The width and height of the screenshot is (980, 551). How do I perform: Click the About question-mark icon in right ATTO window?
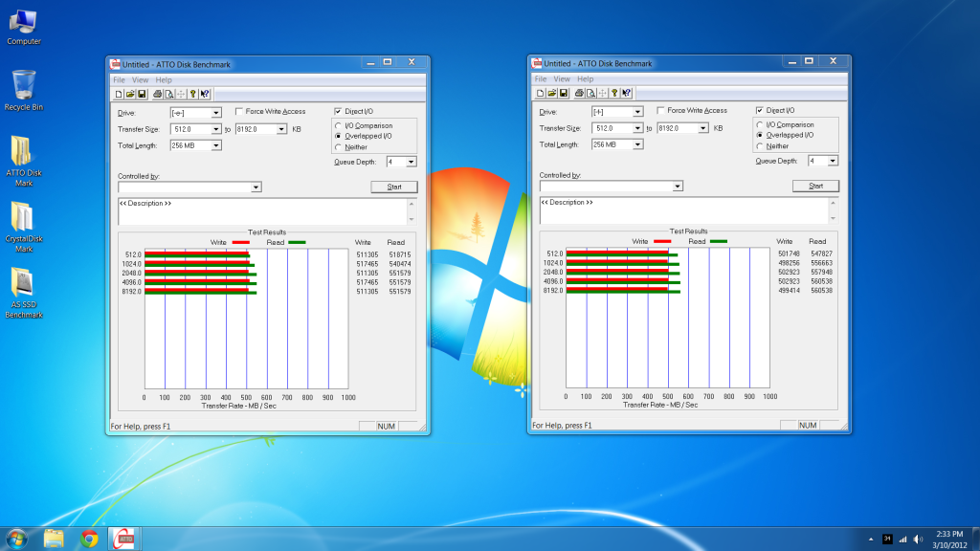614,93
